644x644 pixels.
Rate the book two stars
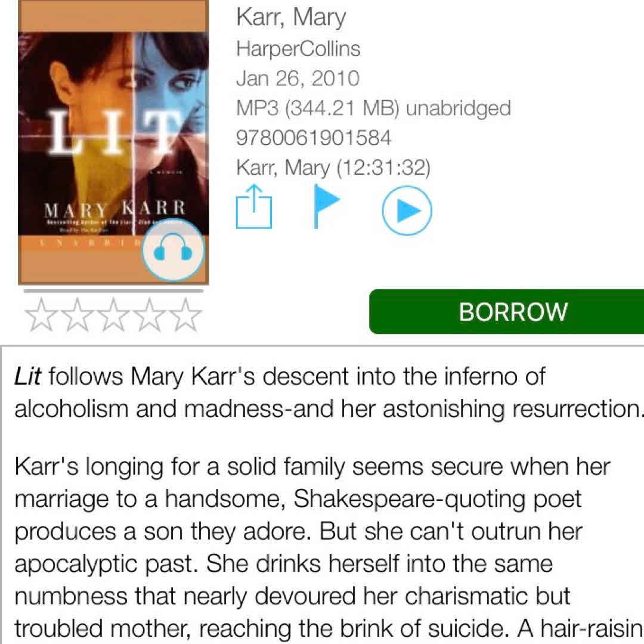click(x=77, y=315)
